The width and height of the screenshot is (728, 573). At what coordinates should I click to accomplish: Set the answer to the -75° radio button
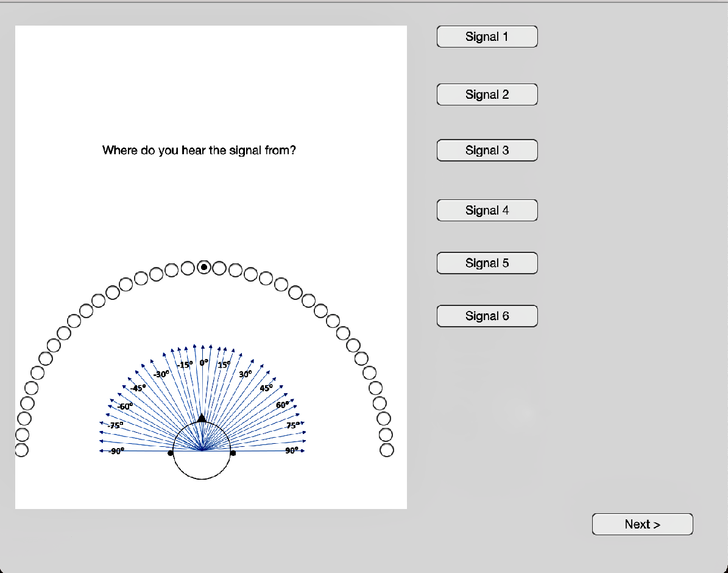pyautogui.click(x=27, y=403)
